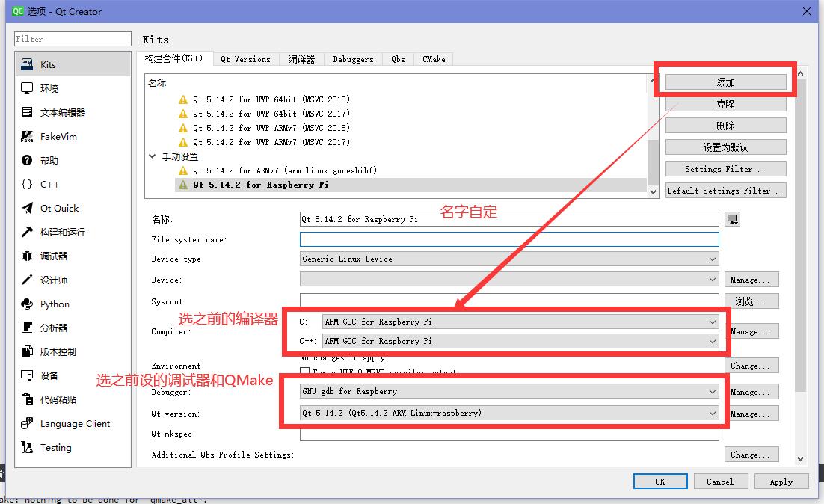This screenshot has height=504, width=824.
Task: Open Settings Filter... button
Action: tap(726, 169)
